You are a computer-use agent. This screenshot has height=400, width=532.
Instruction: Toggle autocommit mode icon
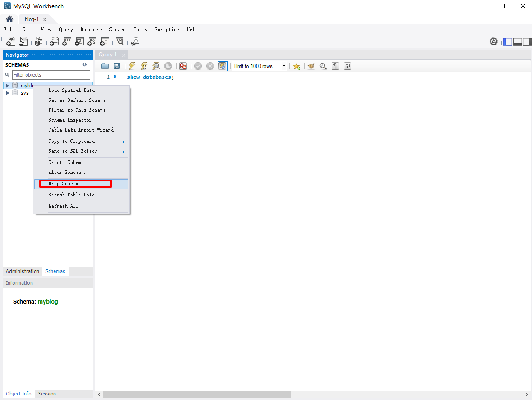(x=223, y=66)
